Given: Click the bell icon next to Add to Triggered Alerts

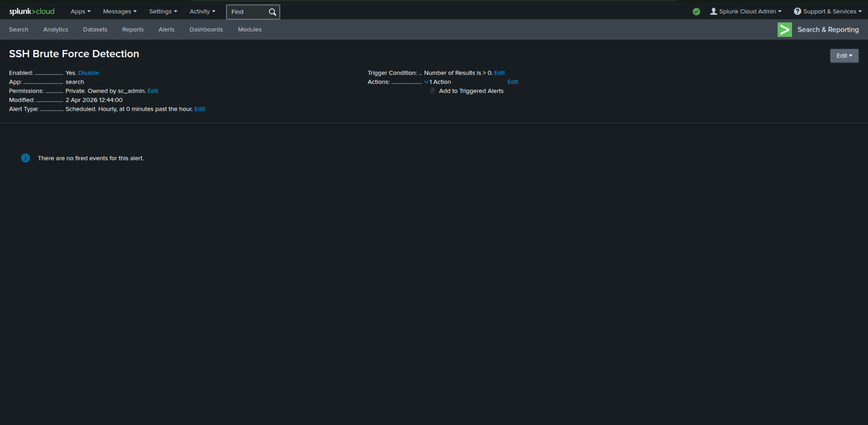Looking at the screenshot, I should tap(433, 91).
